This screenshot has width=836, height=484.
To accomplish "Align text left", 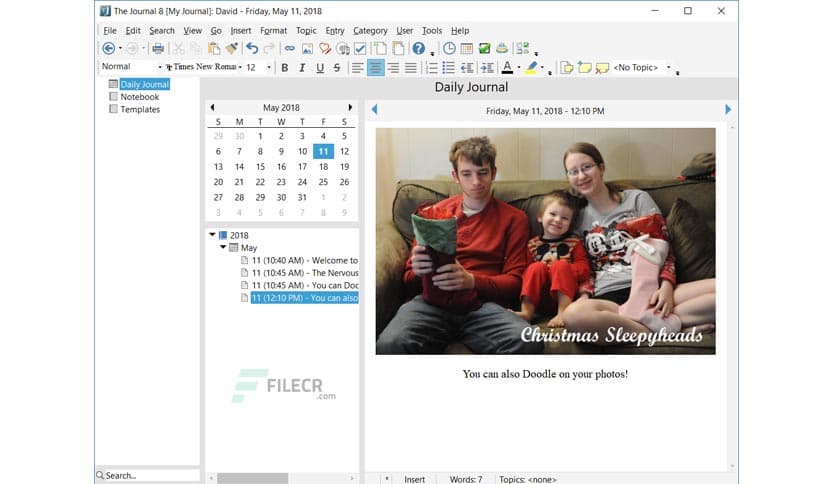I will tap(357, 68).
